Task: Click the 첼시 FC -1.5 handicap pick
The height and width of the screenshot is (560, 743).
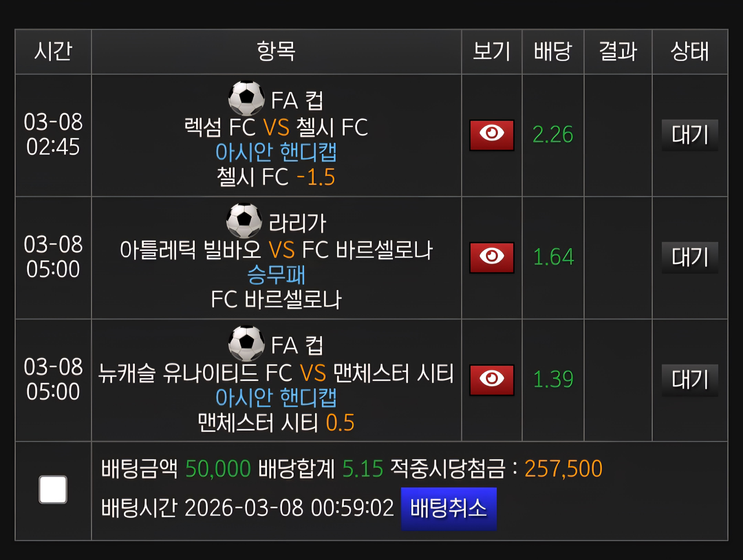Action: (x=276, y=177)
